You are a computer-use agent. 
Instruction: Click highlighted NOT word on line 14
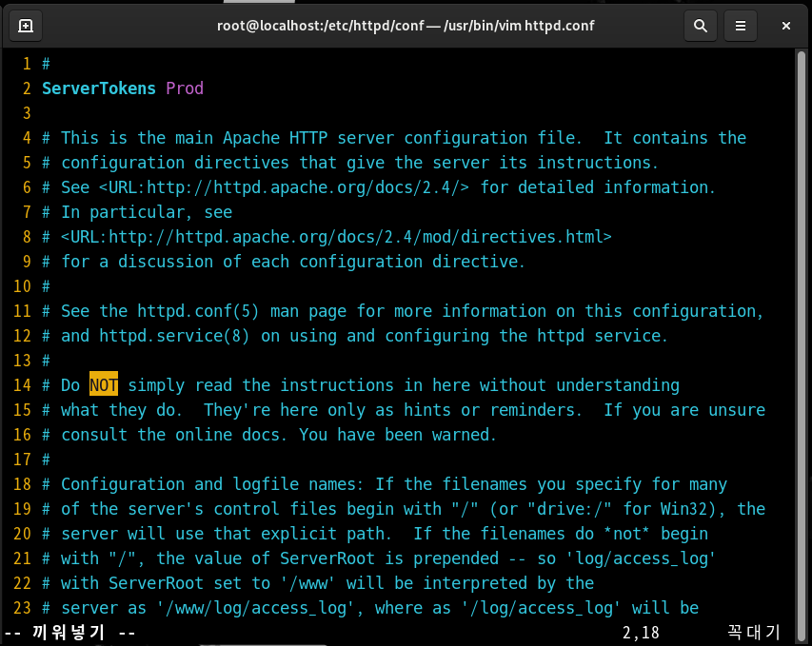[104, 385]
